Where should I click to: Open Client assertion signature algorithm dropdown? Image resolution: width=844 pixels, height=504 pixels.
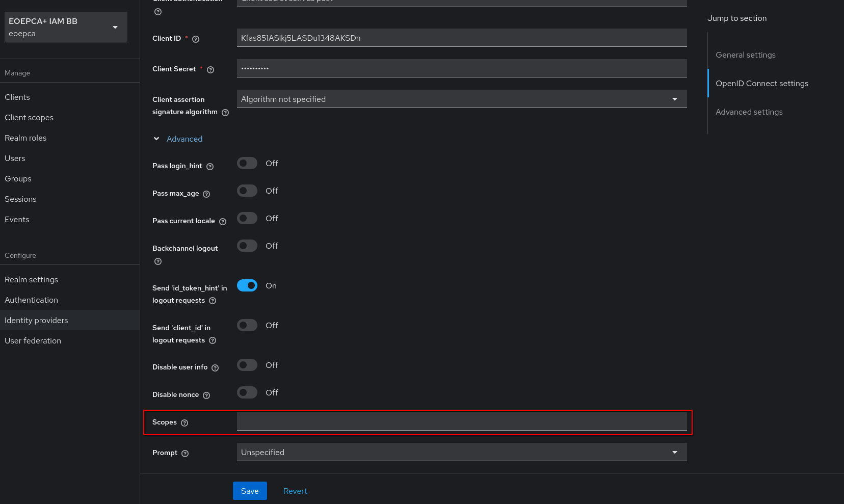(462, 99)
